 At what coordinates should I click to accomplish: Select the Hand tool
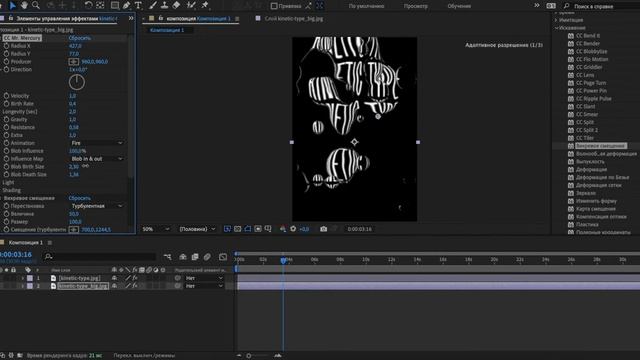24,5
